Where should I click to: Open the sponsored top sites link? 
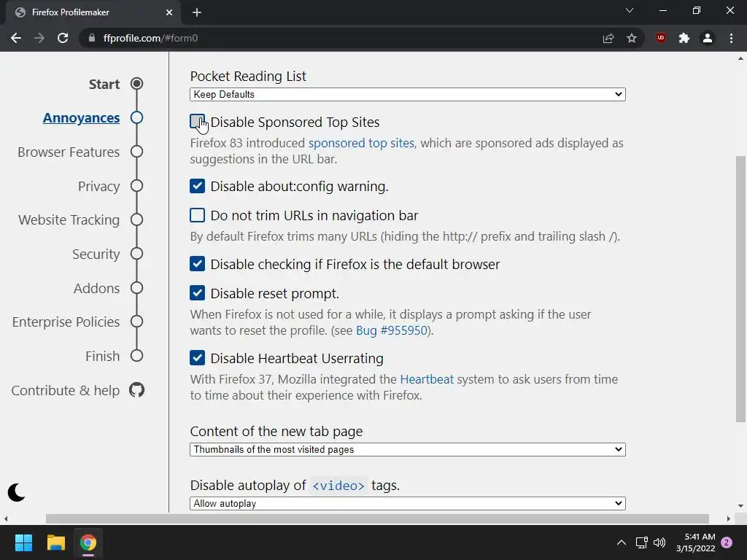[361, 143]
